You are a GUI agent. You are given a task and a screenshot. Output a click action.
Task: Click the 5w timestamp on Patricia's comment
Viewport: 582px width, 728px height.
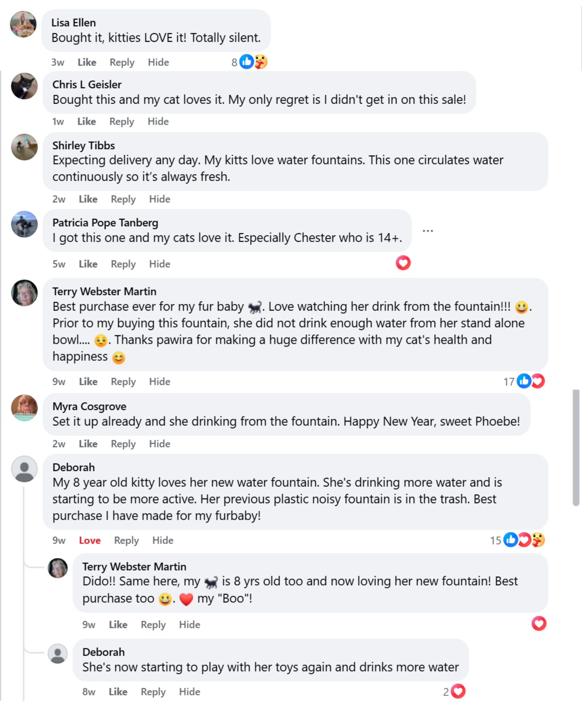click(x=59, y=264)
